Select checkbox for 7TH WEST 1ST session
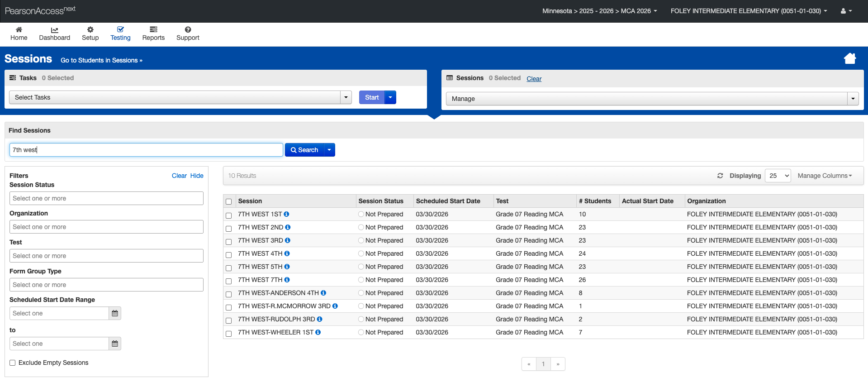The image size is (868, 387). coord(229,215)
